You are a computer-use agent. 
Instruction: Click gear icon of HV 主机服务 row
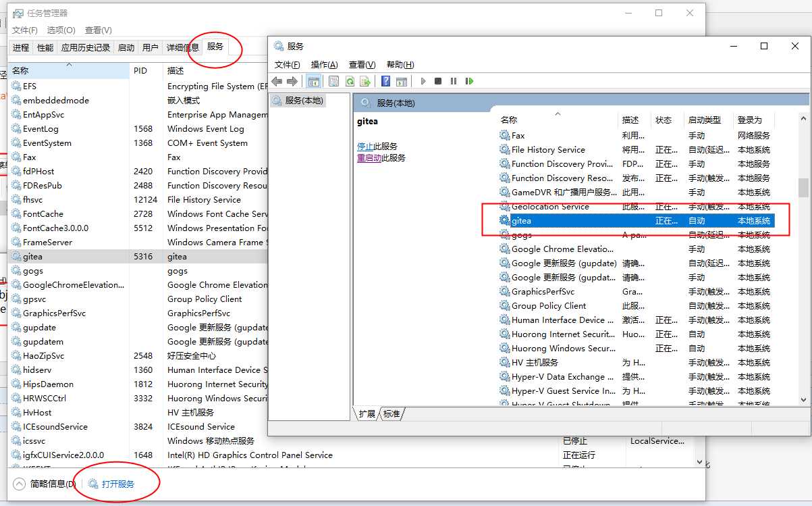(504, 363)
